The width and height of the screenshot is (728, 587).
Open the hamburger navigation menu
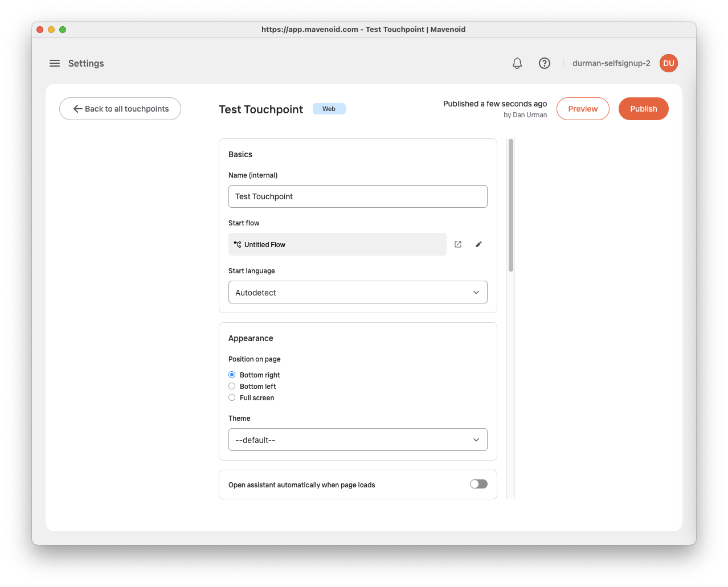click(55, 63)
